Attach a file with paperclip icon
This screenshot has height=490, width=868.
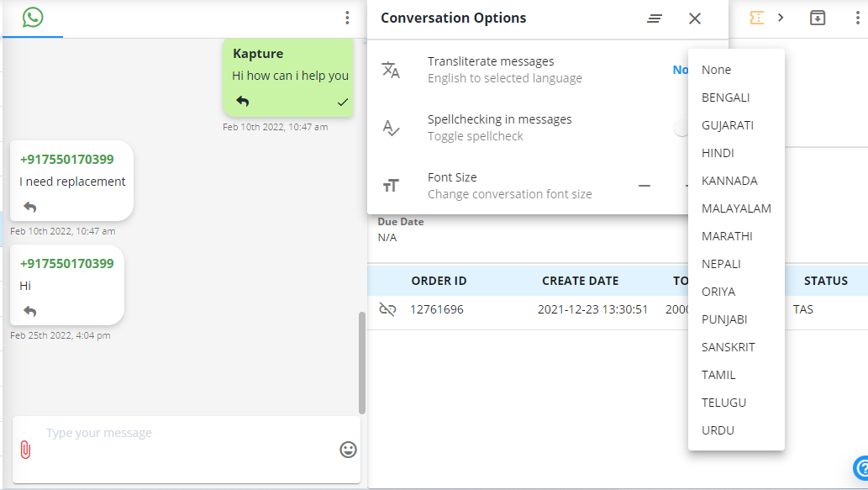[25, 450]
